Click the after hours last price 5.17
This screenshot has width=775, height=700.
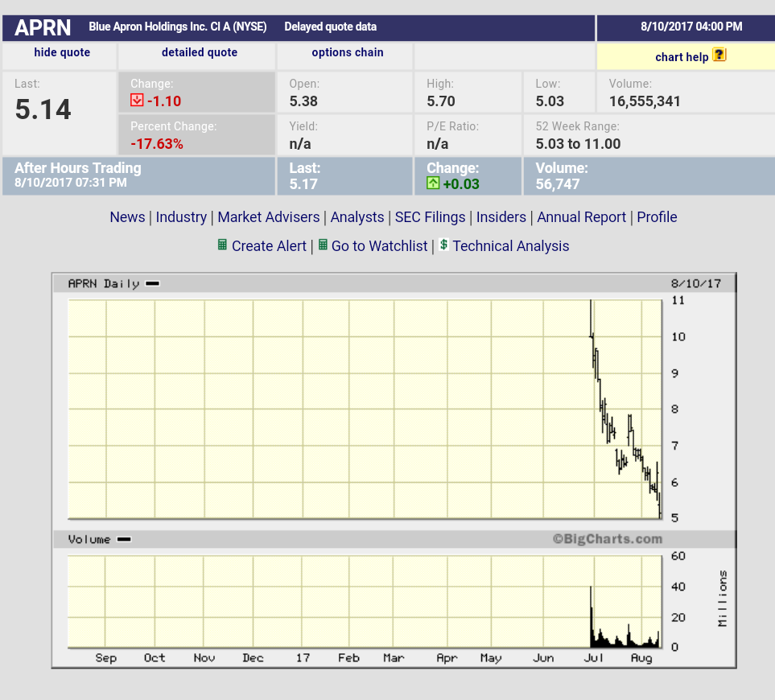coord(303,184)
